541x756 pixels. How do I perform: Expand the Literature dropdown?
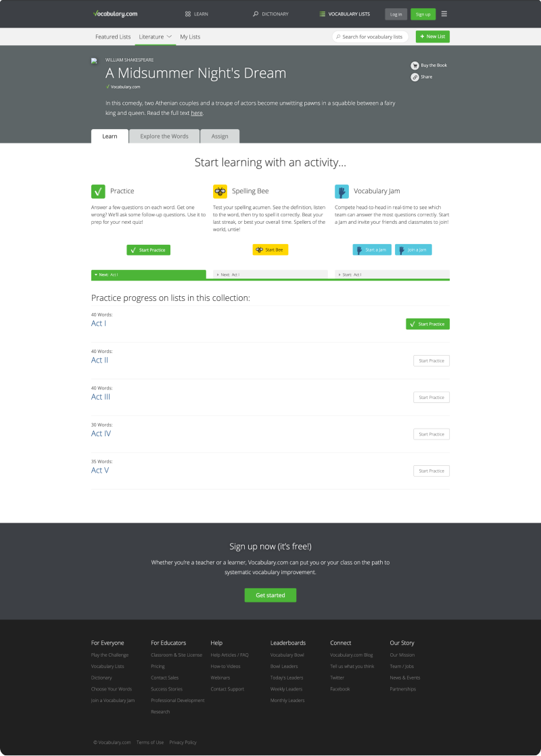156,37
